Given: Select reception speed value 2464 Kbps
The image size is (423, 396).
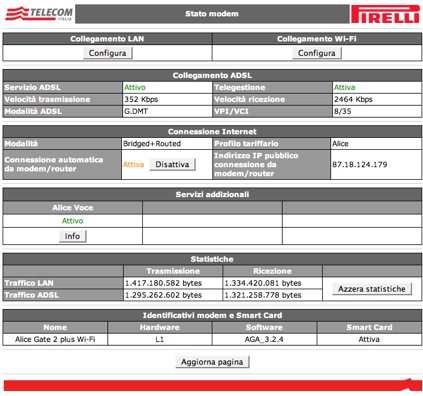Looking at the screenshot, I should coord(353,99).
